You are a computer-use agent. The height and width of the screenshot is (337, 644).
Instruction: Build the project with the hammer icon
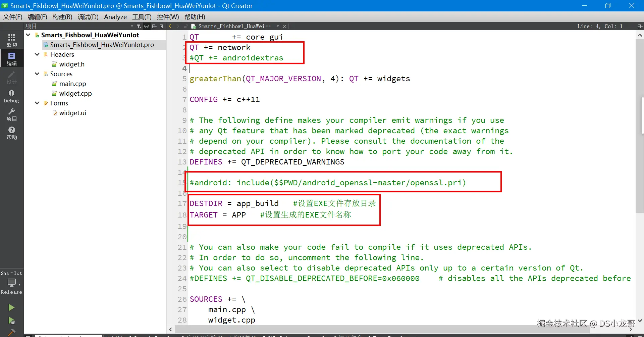click(11, 333)
